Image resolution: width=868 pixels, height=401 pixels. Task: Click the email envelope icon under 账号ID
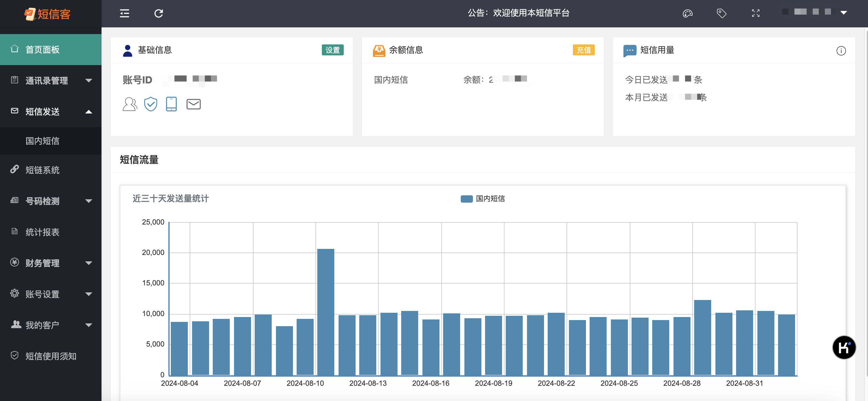tap(193, 104)
